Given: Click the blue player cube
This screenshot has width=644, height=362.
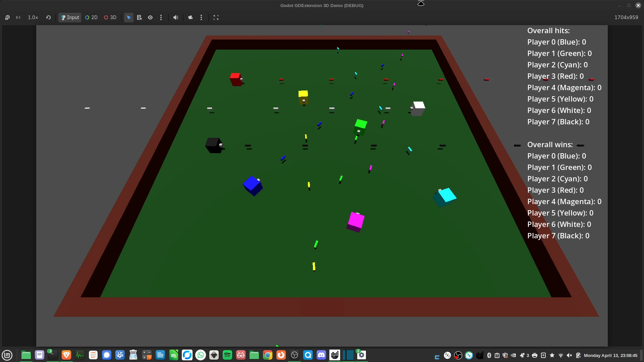Looking at the screenshot, I should click(253, 186).
